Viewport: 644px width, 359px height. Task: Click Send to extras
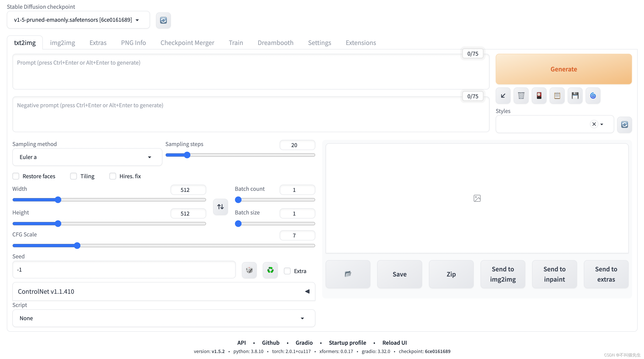[x=606, y=274]
